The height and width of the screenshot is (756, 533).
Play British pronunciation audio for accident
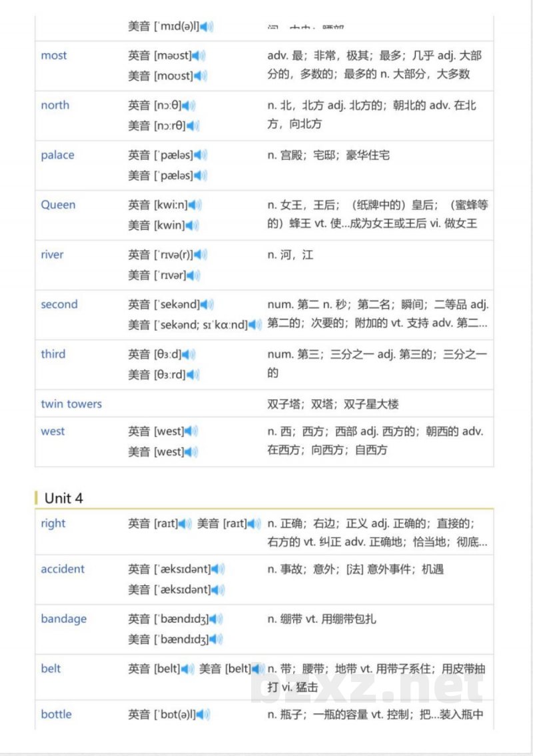[x=218, y=570]
